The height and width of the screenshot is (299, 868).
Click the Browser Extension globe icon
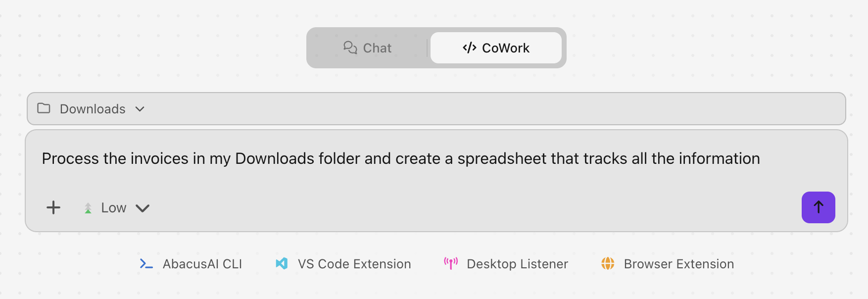point(608,263)
